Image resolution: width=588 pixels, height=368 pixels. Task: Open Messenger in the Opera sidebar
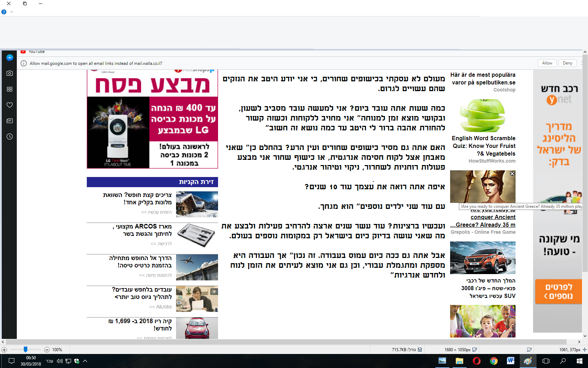coord(10,58)
